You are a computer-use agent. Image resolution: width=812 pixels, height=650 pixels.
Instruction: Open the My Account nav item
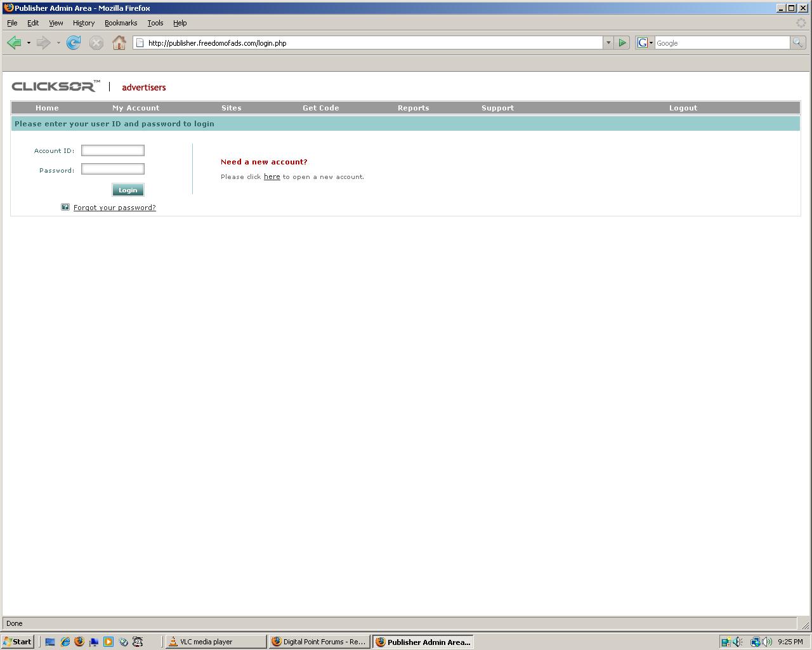click(136, 108)
